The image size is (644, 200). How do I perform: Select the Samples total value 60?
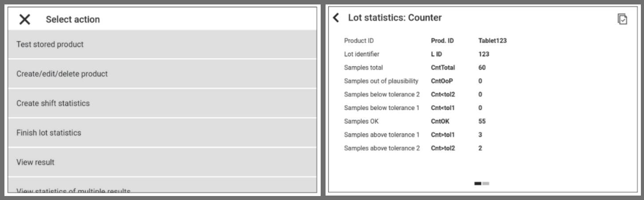tap(482, 68)
